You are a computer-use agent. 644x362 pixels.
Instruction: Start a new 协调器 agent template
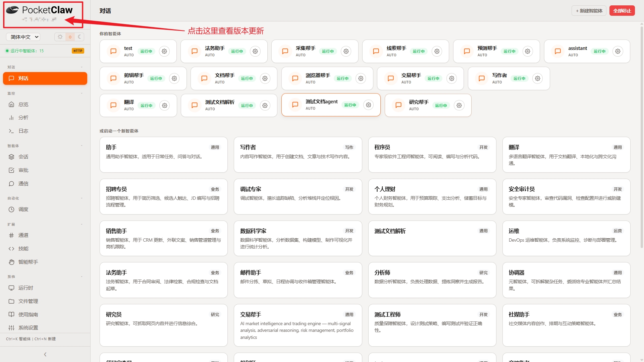point(566,280)
